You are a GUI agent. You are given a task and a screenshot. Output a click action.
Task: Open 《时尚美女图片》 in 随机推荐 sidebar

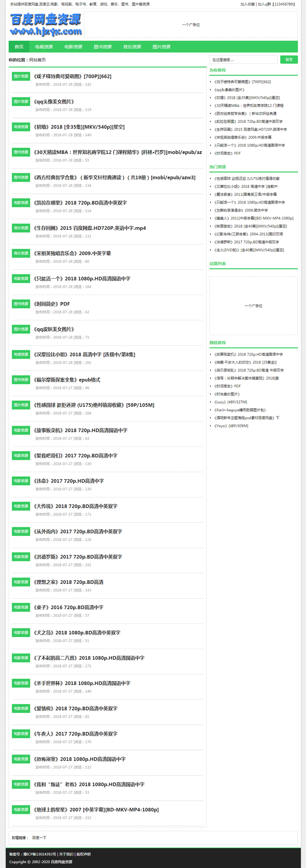click(227, 394)
